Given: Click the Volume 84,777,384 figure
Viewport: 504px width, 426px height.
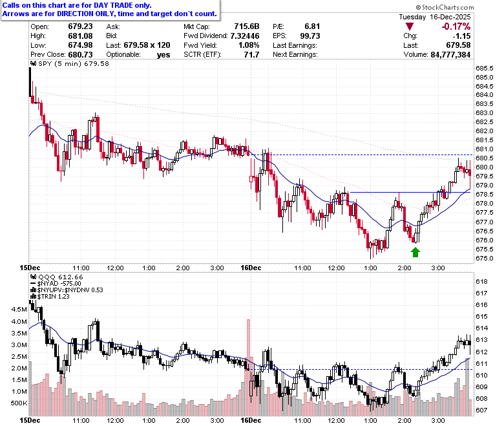Looking at the screenshot, I should coord(450,55).
